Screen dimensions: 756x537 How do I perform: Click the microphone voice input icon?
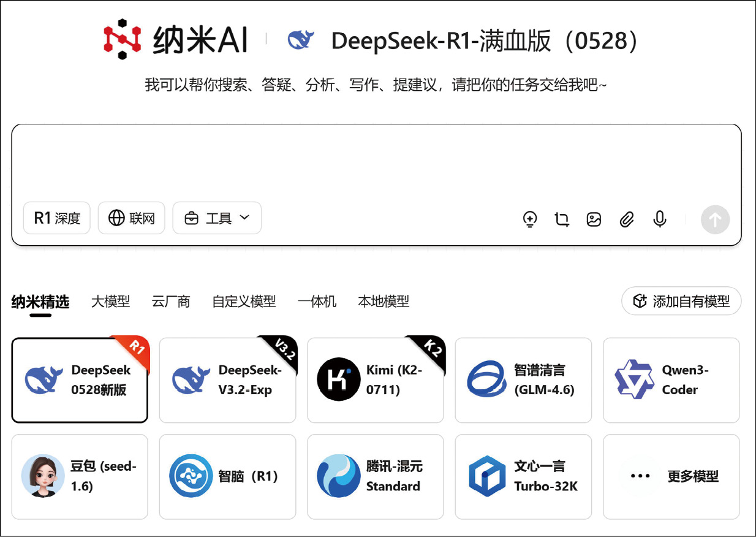[x=659, y=219]
